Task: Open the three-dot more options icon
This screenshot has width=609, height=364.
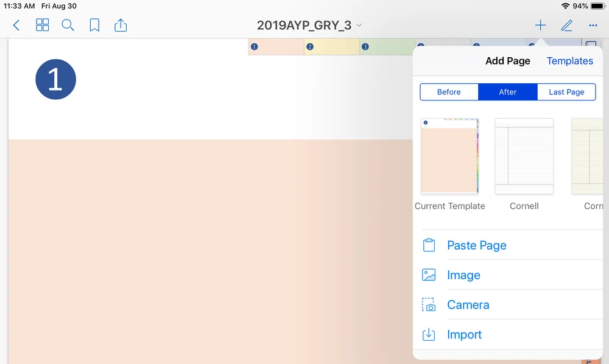Action: 593,25
